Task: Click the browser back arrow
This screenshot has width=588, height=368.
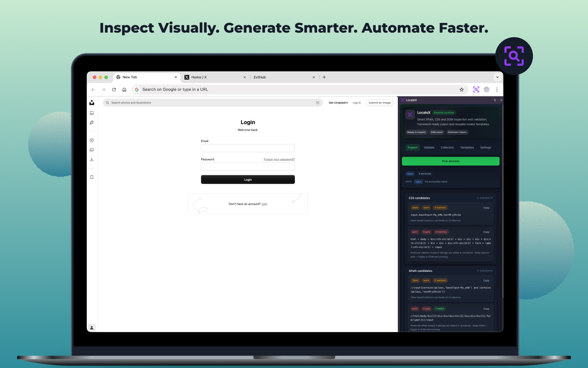Action: click(93, 90)
